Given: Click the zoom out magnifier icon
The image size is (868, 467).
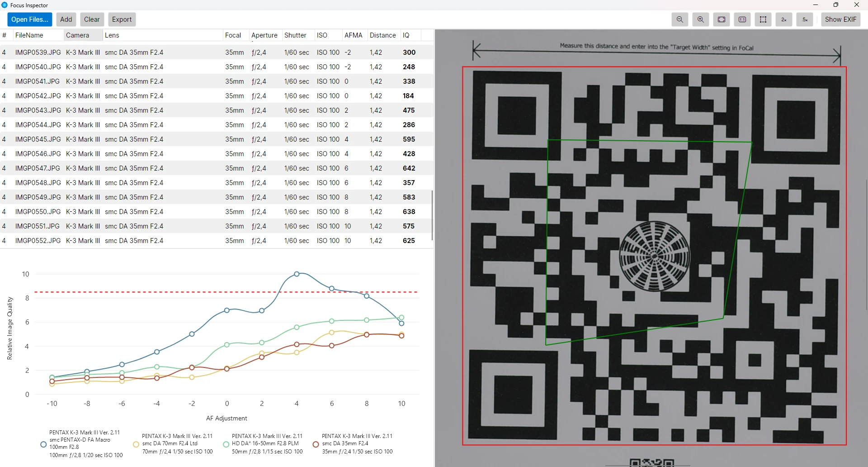Looking at the screenshot, I should (x=679, y=19).
